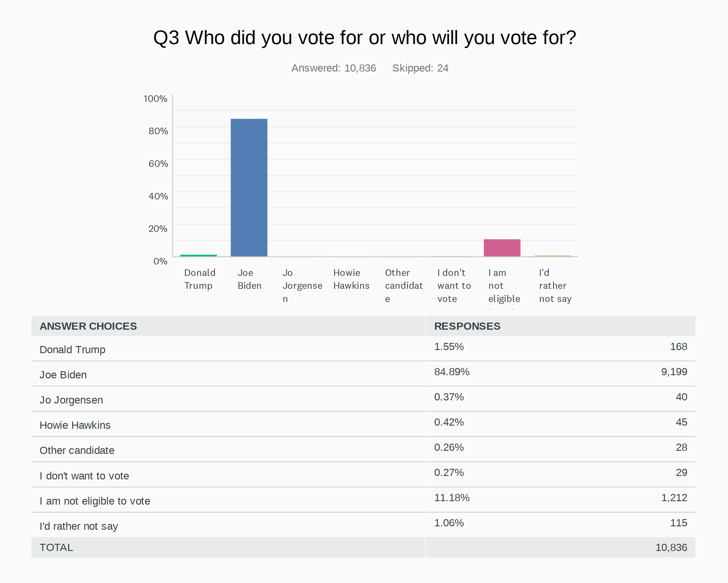Click Joe Biden's 84.89% response value
728x583 pixels.
(451, 372)
